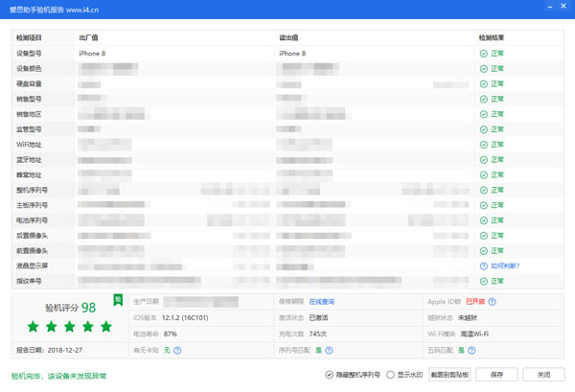This screenshot has width=575, height=392.
Task: Click the 已激活 activation status
Action: tap(319, 318)
